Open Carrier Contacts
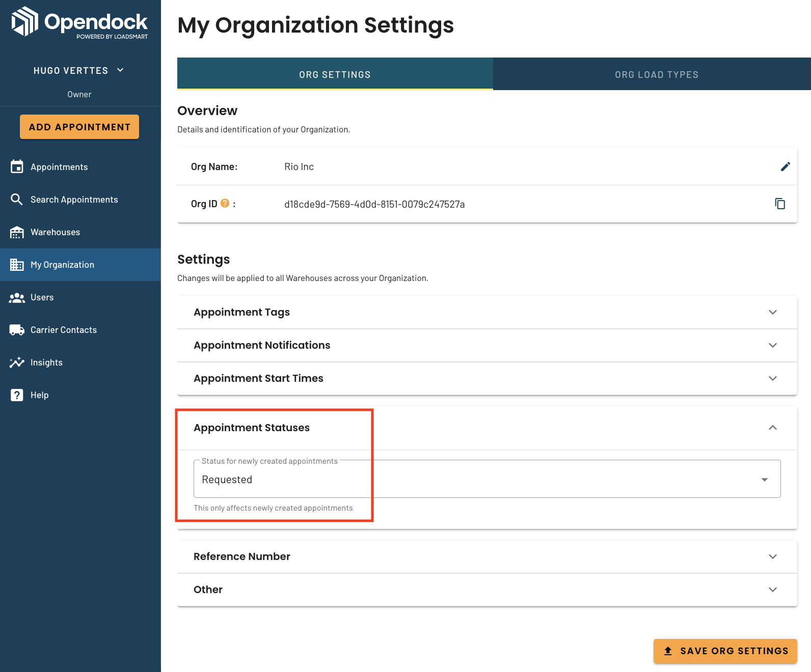The image size is (811, 672). [x=80, y=330]
